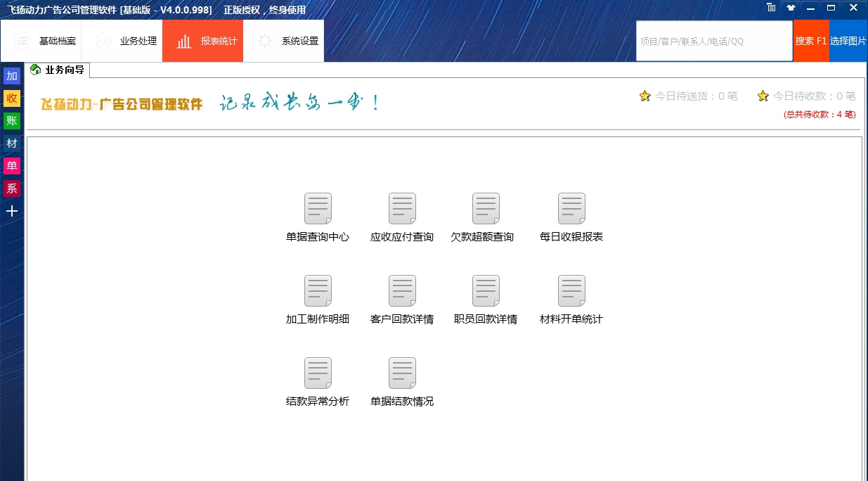Open 每日收银报表
The height and width of the screenshot is (481, 868).
pyautogui.click(x=571, y=216)
